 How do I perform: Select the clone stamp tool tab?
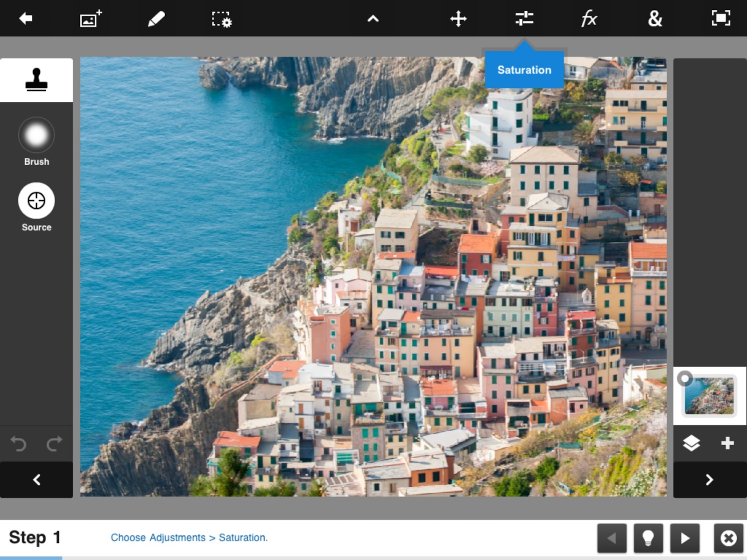[x=36, y=80]
